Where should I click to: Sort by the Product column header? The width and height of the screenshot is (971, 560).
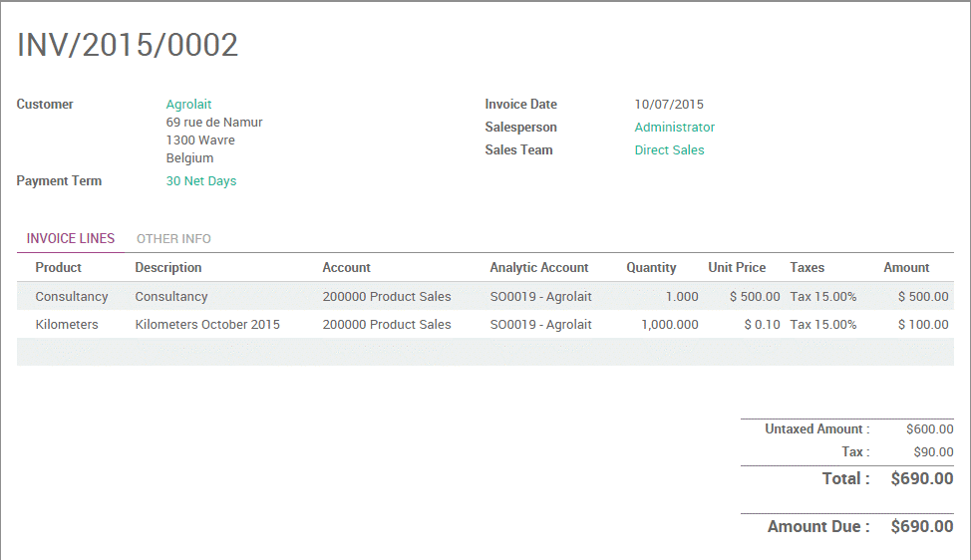[x=58, y=268]
